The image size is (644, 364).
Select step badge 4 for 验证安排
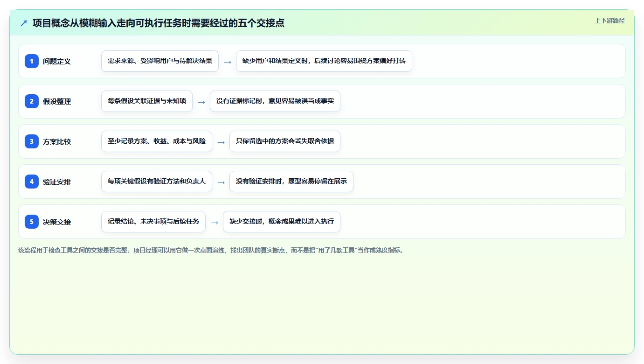[x=32, y=182]
